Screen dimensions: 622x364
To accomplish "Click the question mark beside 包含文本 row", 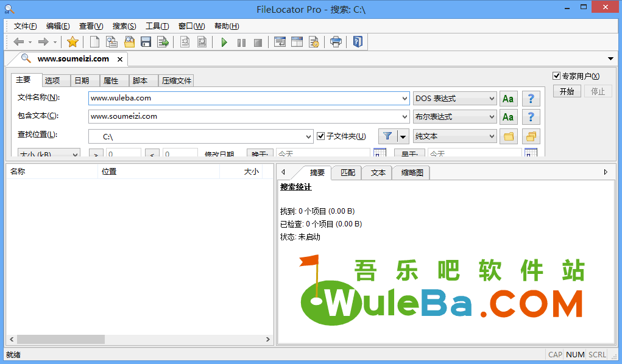I will pyautogui.click(x=531, y=117).
